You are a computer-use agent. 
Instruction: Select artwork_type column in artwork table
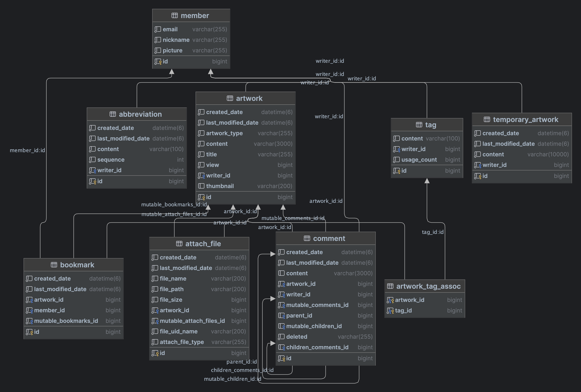coord(246,133)
